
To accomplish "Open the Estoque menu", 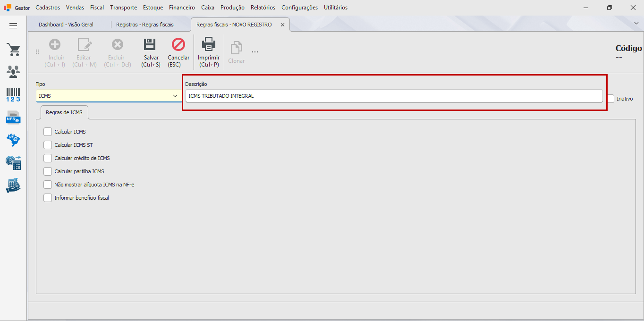I will pos(153,8).
